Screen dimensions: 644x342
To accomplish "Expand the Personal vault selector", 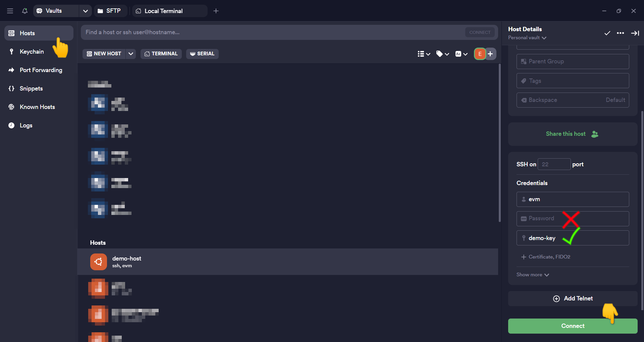I will (x=527, y=38).
